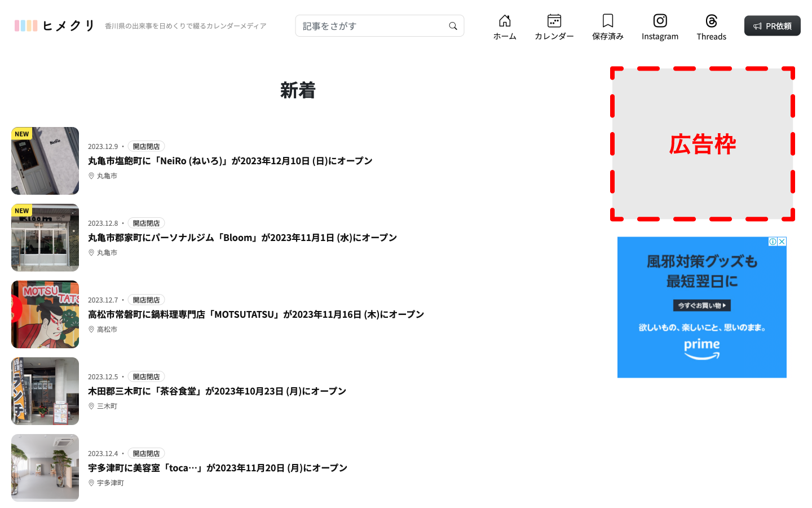Click the 高松市 location label
Viewport: 812px width, 508px height.
pyautogui.click(x=107, y=330)
